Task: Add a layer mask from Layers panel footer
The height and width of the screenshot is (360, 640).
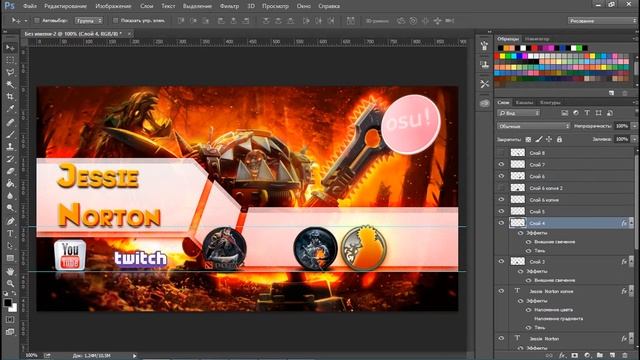Action: click(575, 356)
